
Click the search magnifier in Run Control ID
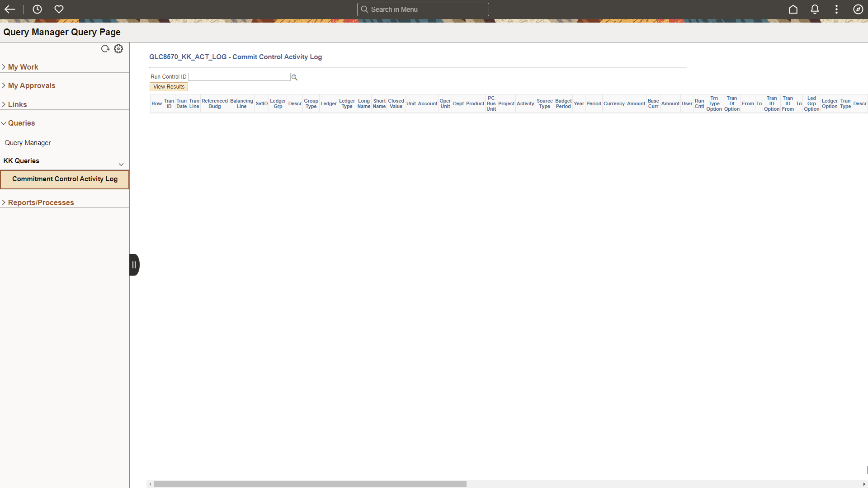point(294,77)
